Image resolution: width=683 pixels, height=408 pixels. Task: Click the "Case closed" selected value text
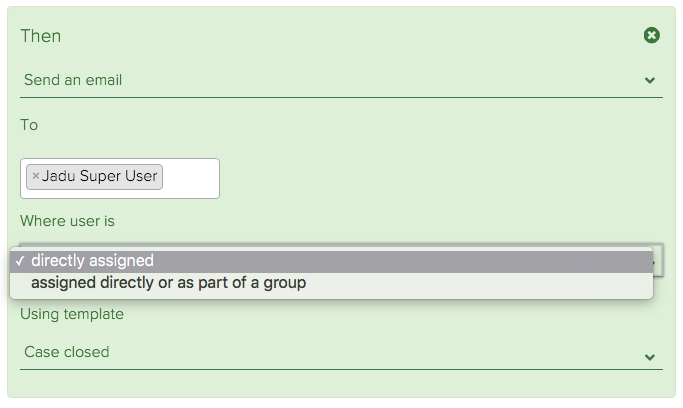pos(67,352)
